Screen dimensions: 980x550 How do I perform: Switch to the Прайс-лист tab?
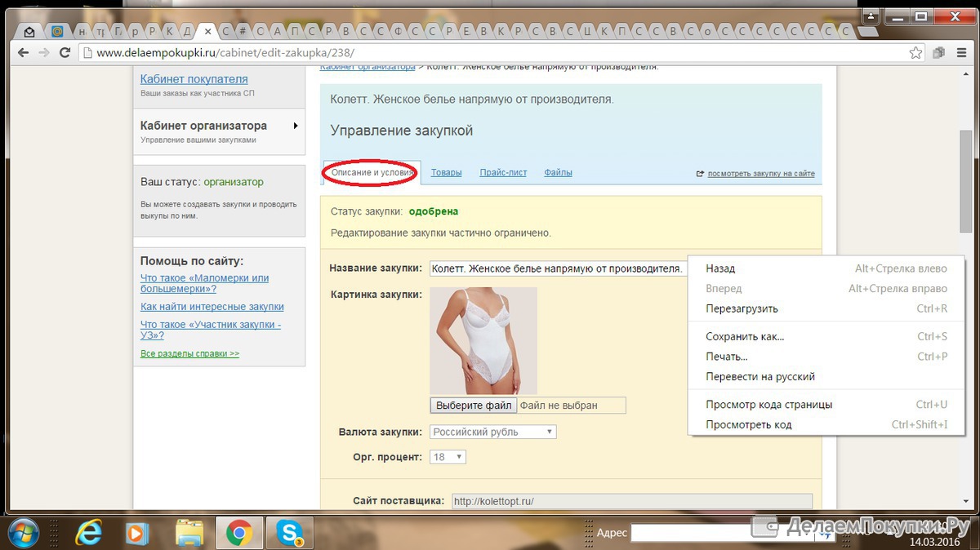click(x=503, y=172)
